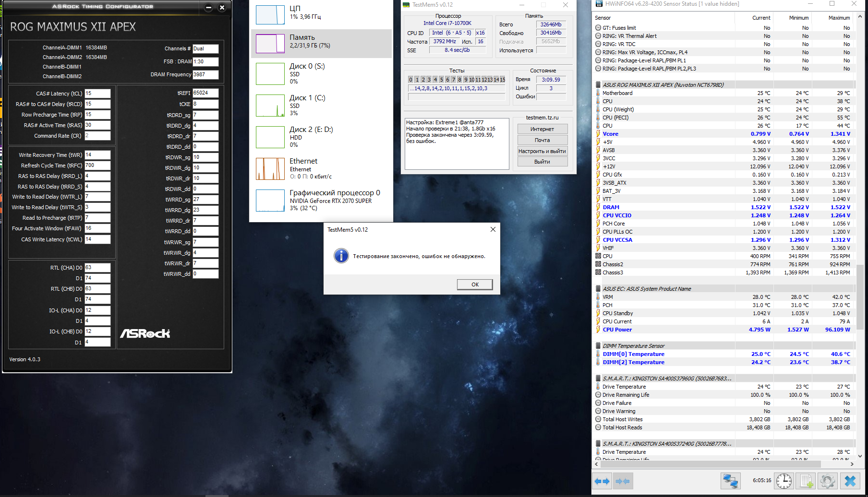Click the fan icon beside Chassis2

598,264
